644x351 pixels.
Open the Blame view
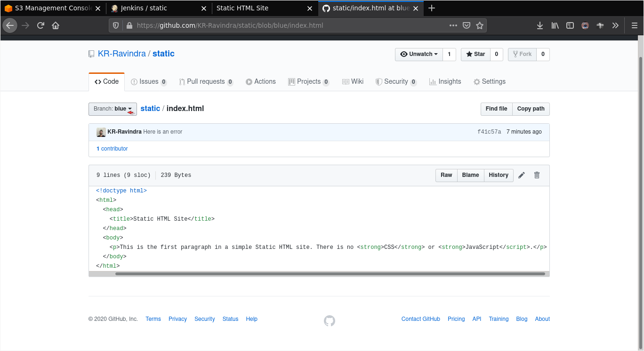tap(470, 175)
